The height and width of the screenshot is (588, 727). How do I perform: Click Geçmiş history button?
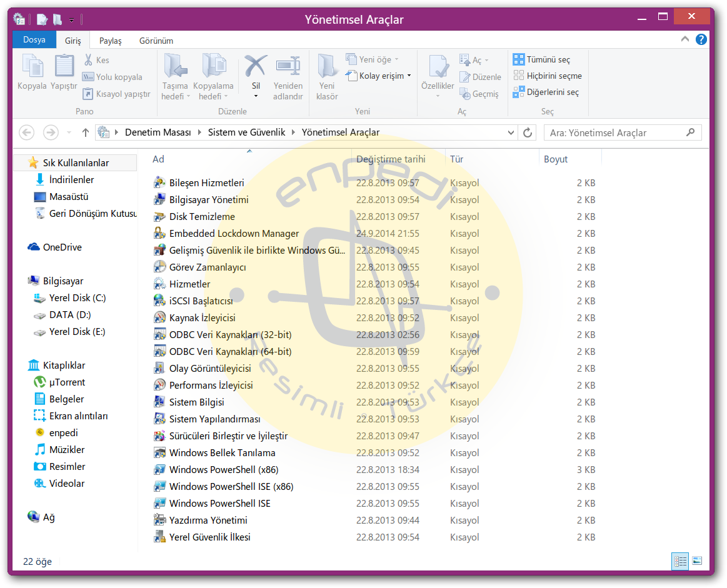(479, 94)
